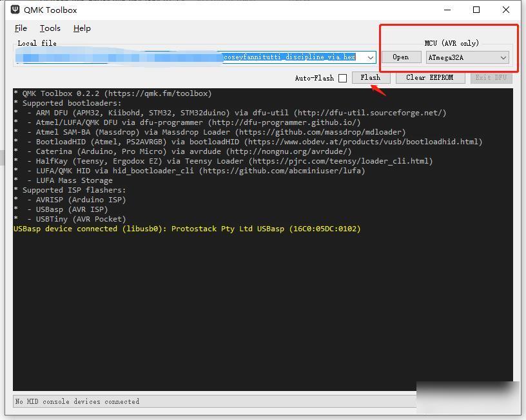
Task: Click the Atmel SAM-BA (Massdrop) line
Action: tap(209, 132)
